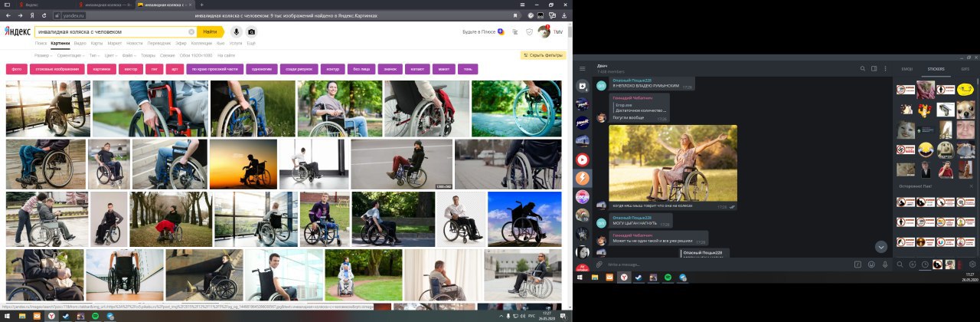The width and height of the screenshot is (980, 322).
Task: Jump to latest messages with down arrow
Action: pos(881,247)
